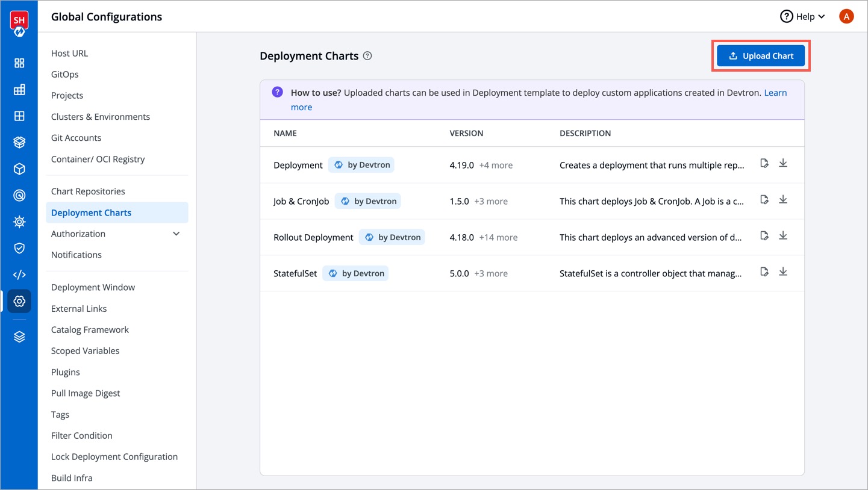Select the Security shield icon in sidebar
Viewport: 868px width, 490px height.
[x=19, y=248]
